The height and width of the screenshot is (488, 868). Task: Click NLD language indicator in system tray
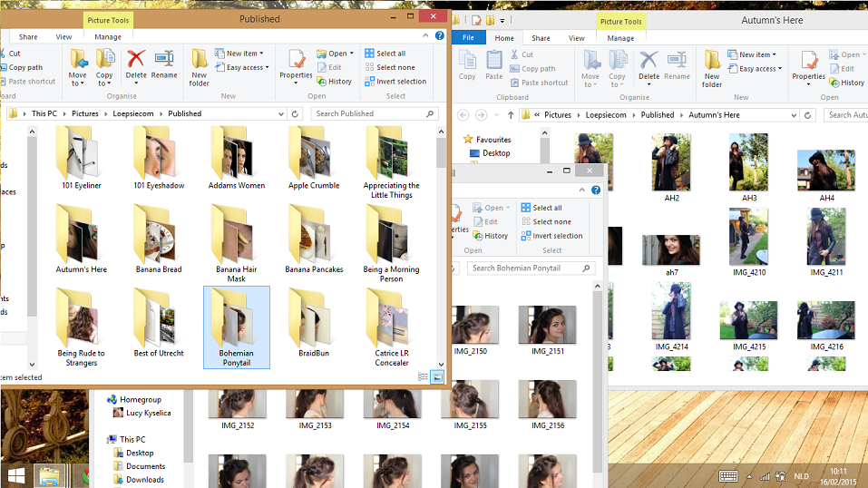(801, 476)
